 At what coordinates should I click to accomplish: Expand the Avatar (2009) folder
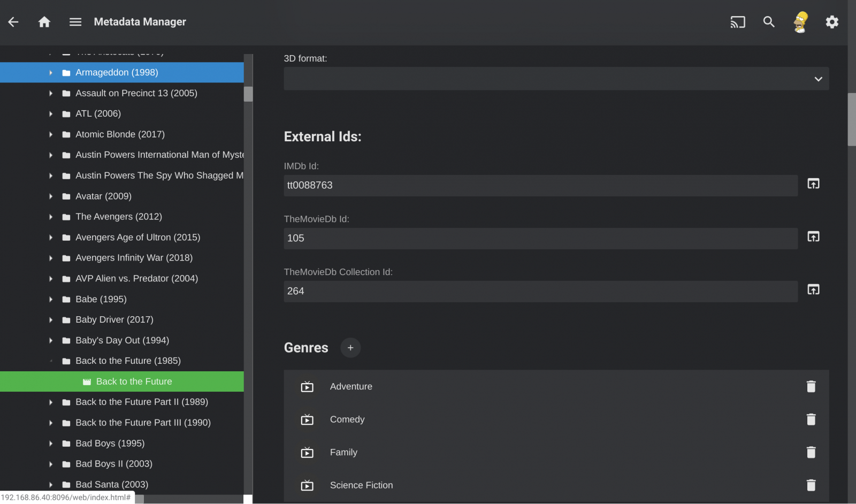[51, 196]
